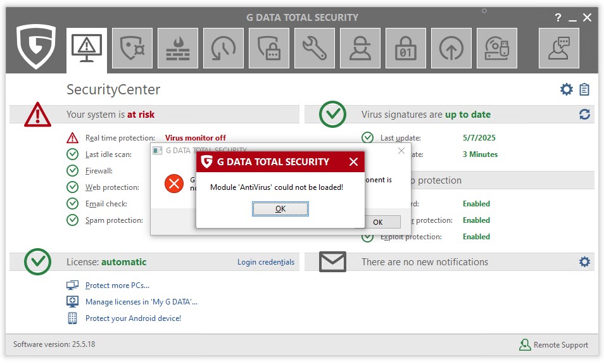Open the logs clipboard icon

click(x=584, y=89)
